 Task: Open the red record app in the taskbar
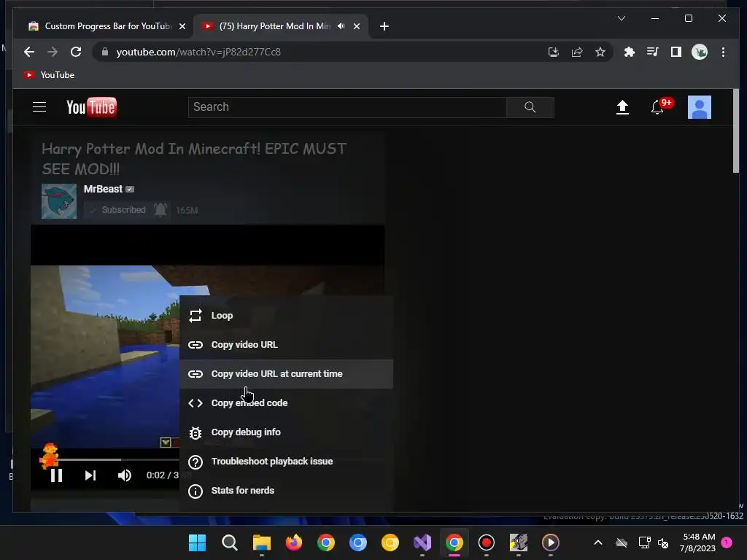[x=486, y=542]
